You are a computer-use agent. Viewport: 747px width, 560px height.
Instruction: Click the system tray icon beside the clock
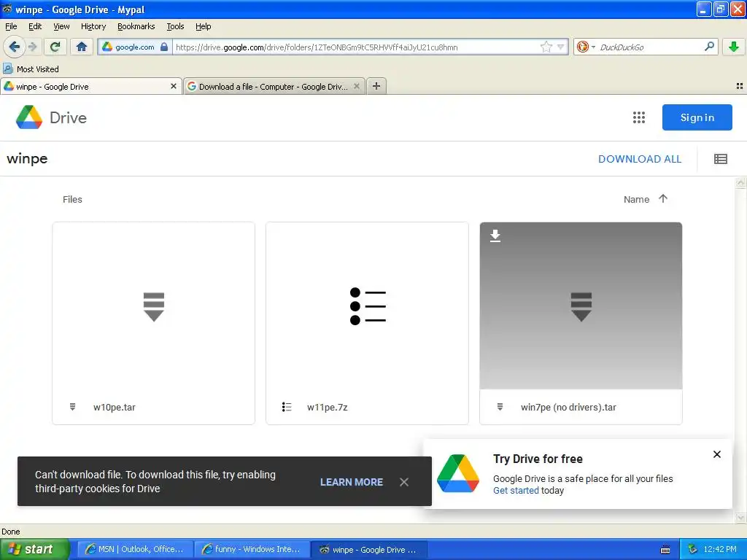[693, 549]
